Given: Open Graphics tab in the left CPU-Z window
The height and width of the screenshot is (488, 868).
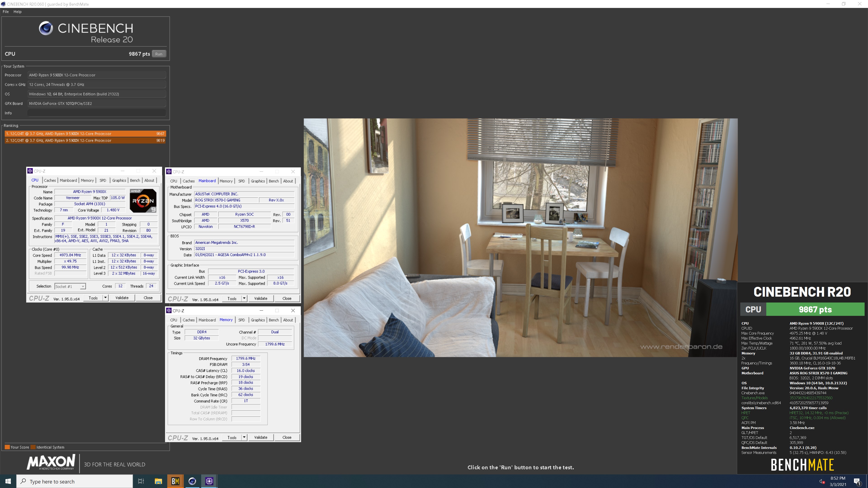Looking at the screenshot, I should (x=119, y=180).
